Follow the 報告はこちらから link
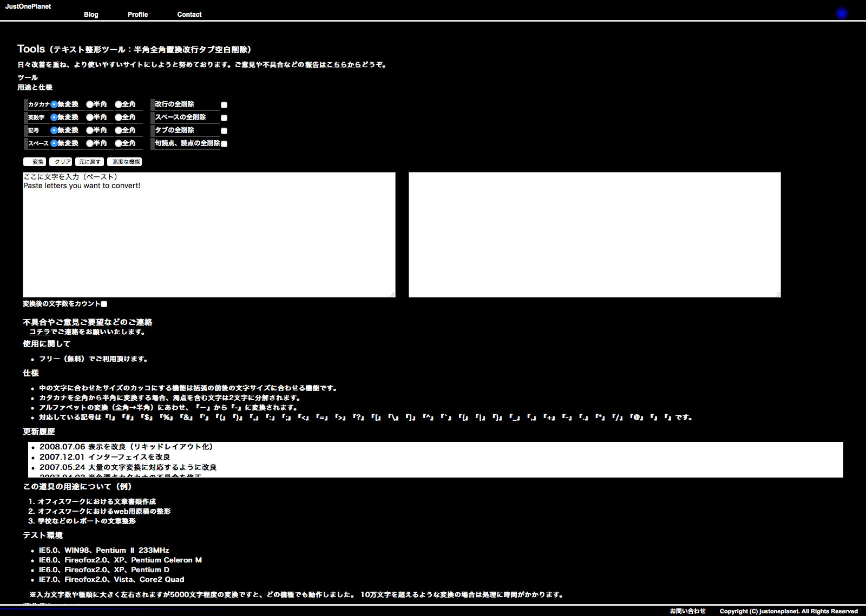This screenshot has height=616, width=866. pyautogui.click(x=333, y=65)
